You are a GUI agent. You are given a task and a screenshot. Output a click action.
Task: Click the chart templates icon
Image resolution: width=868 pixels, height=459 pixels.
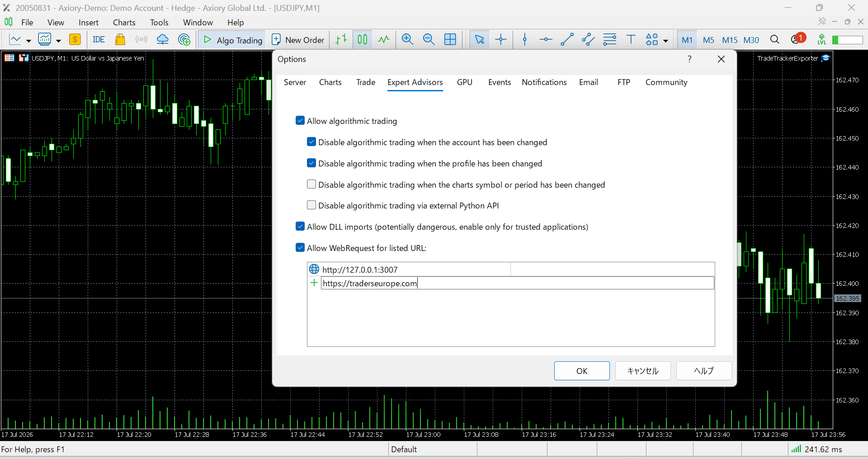point(45,40)
